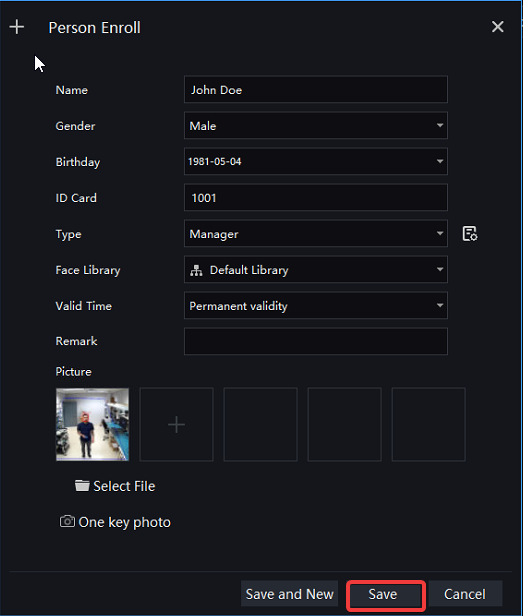This screenshot has width=523, height=616.
Task: Click the Save button
Action: tap(384, 594)
